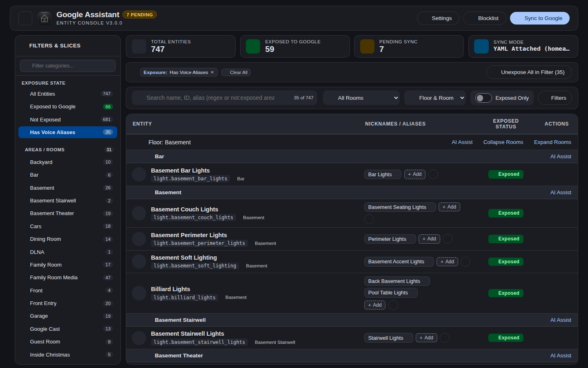Viewport: 588px width, 368px height.
Task: Click the blank square button beside the home logo
Action: click(25, 18)
